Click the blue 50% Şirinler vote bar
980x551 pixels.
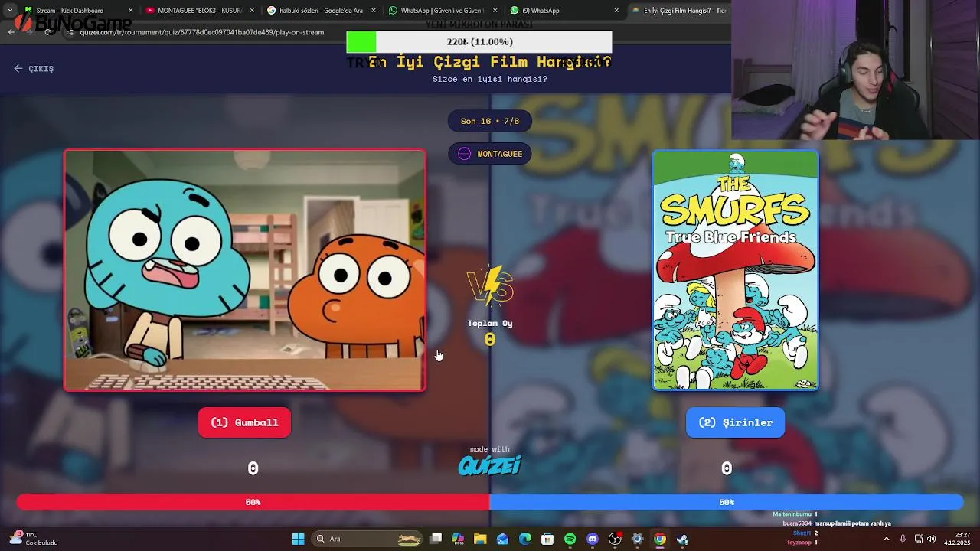(x=727, y=502)
